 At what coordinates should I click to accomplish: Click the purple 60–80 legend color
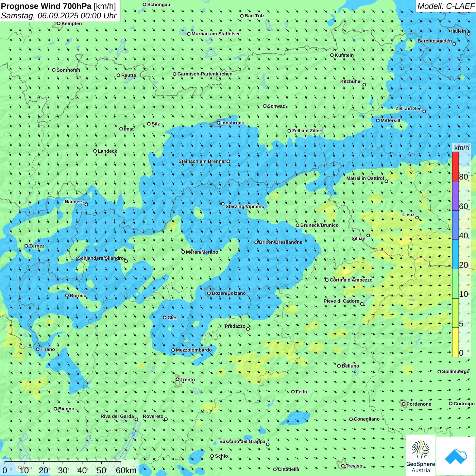[x=455, y=196]
